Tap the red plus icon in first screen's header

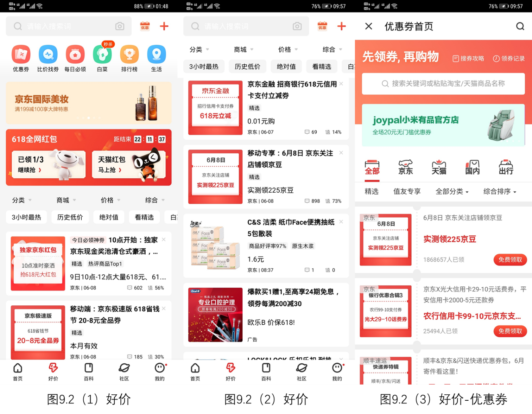pyautogui.click(x=164, y=26)
